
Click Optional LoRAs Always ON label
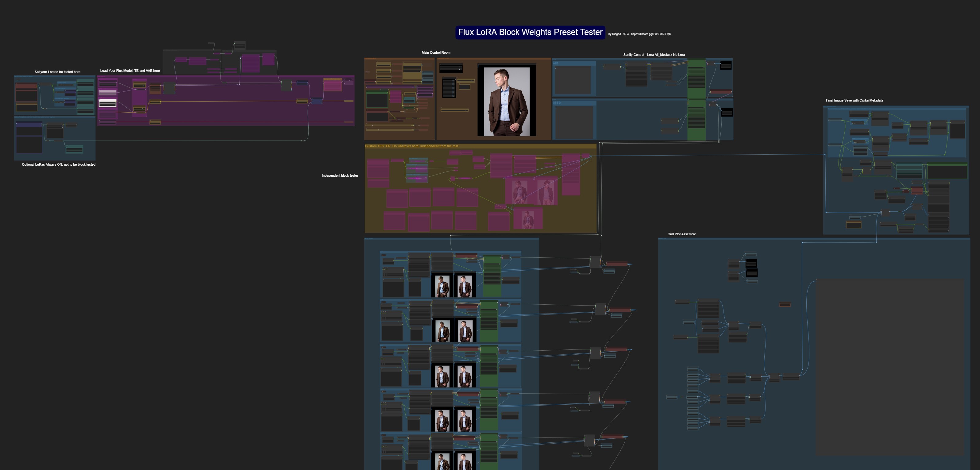pyautogui.click(x=58, y=165)
